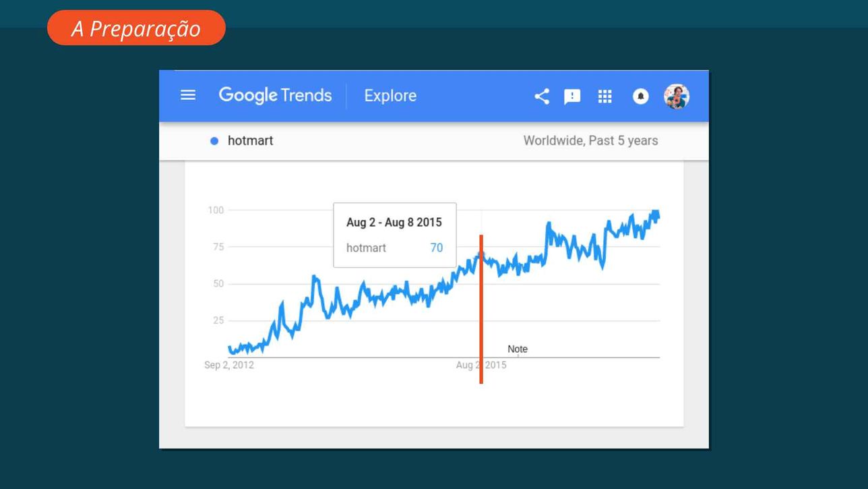The width and height of the screenshot is (868, 489).
Task: Open the notifications bell icon
Action: point(640,96)
